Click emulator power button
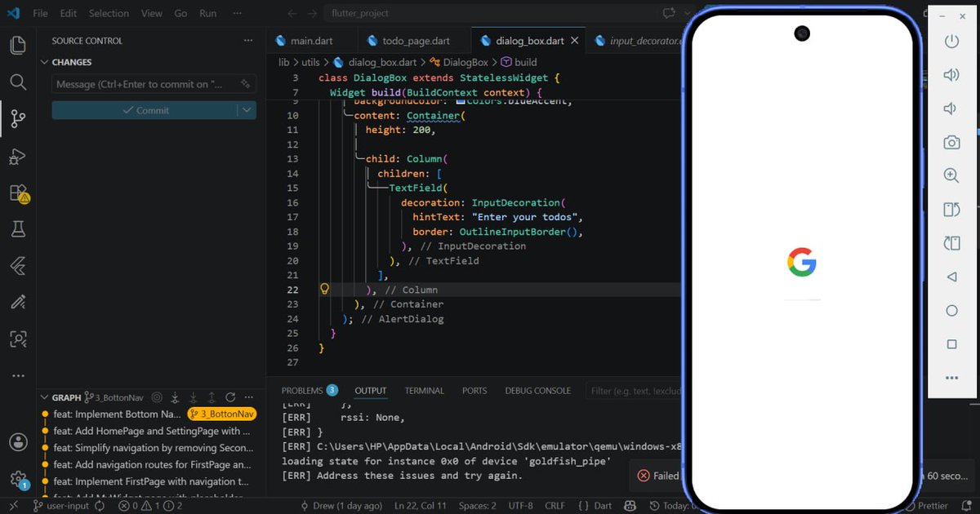Viewport: 980px width, 514px height. (951, 42)
